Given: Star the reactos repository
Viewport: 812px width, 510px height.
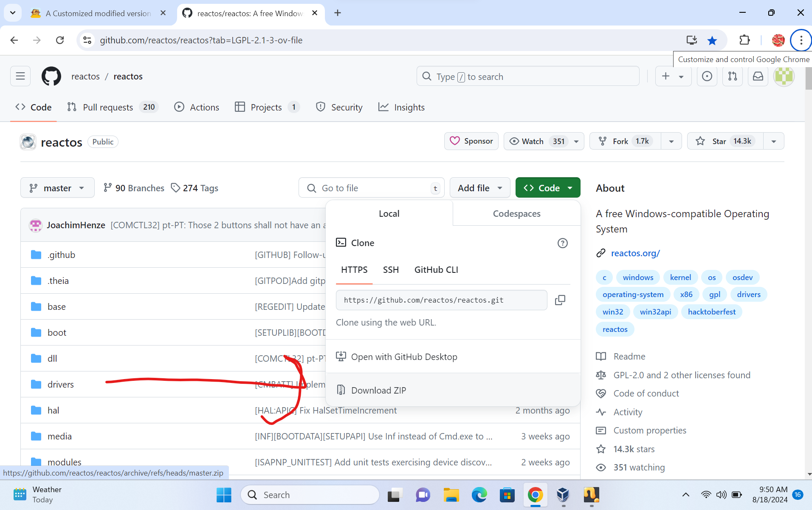Looking at the screenshot, I should [725, 141].
